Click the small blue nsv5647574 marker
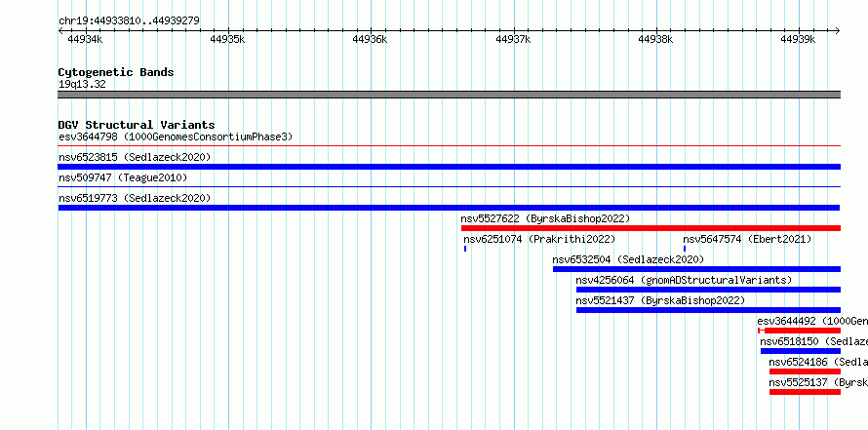868x430 pixels. (x=685, y=249)
